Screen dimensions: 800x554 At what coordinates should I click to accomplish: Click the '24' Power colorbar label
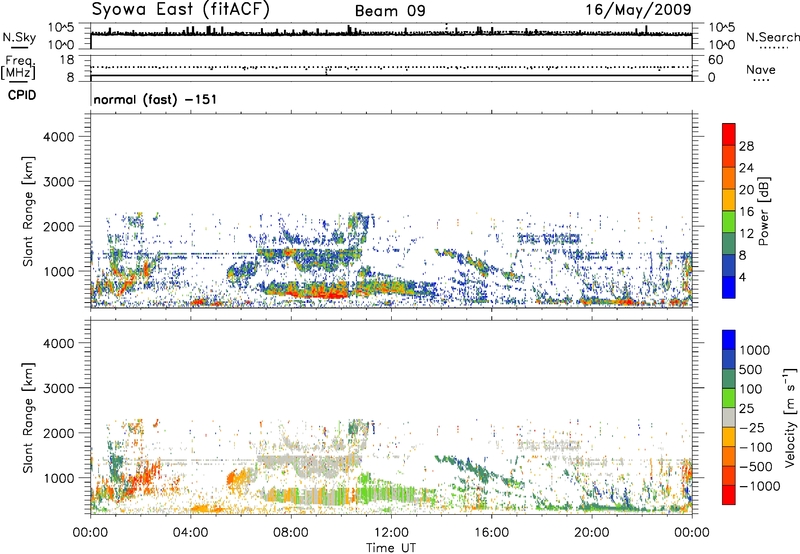coord(746,168)
